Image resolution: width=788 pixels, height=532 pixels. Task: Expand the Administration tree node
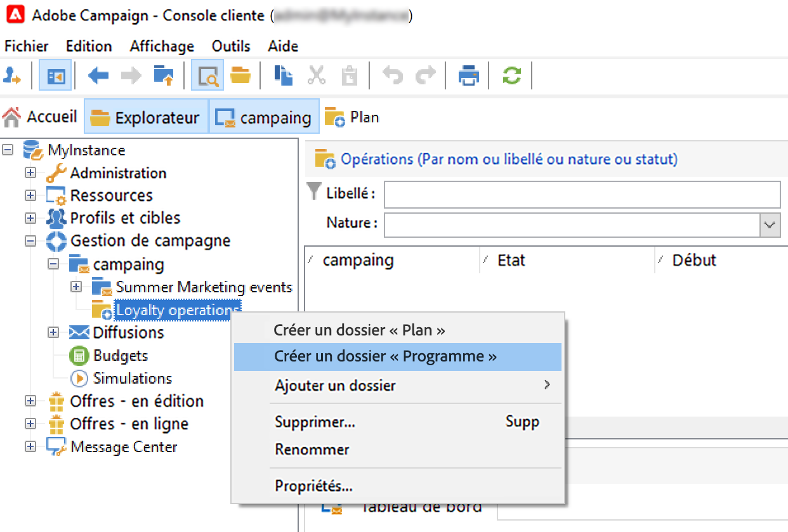[x=30, y=173]
